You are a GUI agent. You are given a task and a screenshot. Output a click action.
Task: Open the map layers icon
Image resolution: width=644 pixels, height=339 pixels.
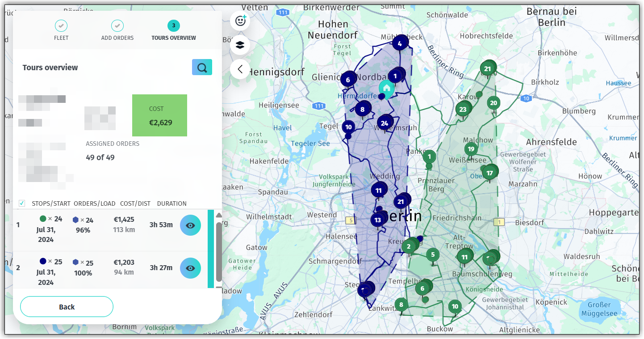pos(240,45)
